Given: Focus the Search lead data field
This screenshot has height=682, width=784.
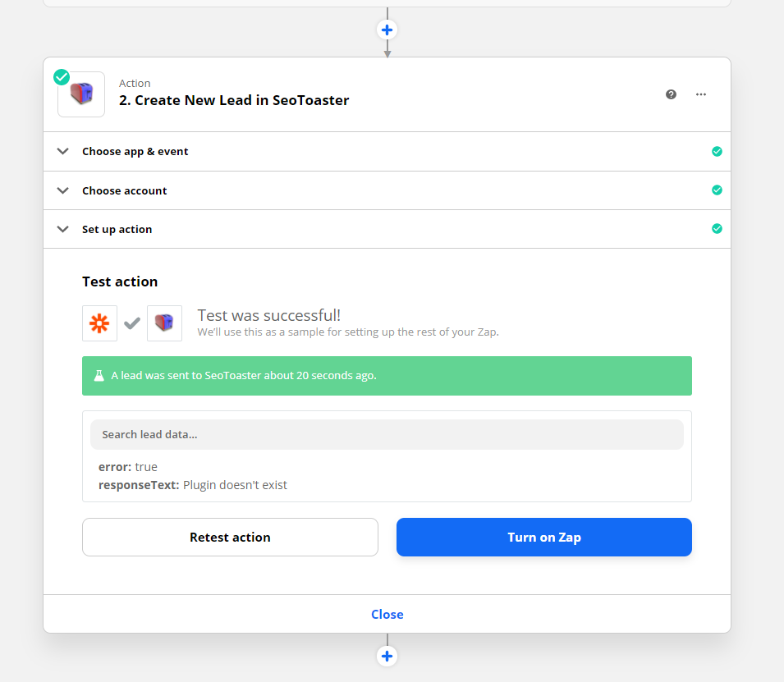Looking at the screenshot, I should pyautogui.click(x=387, y=434).
